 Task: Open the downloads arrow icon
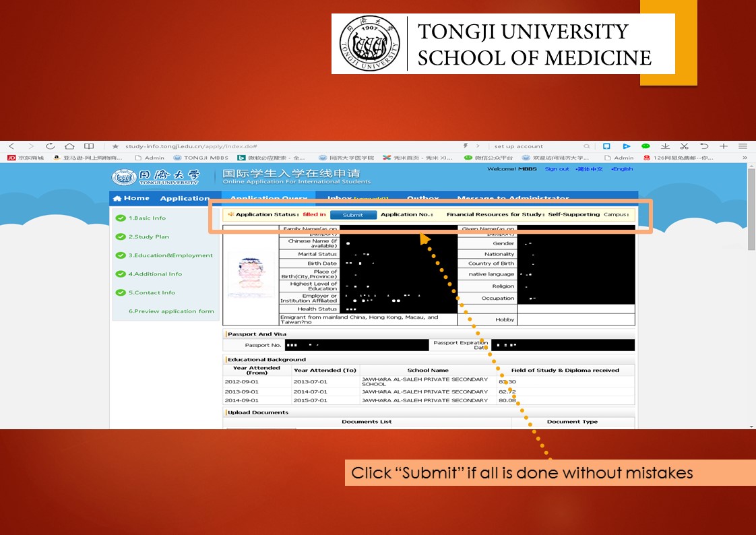(665, 146)
